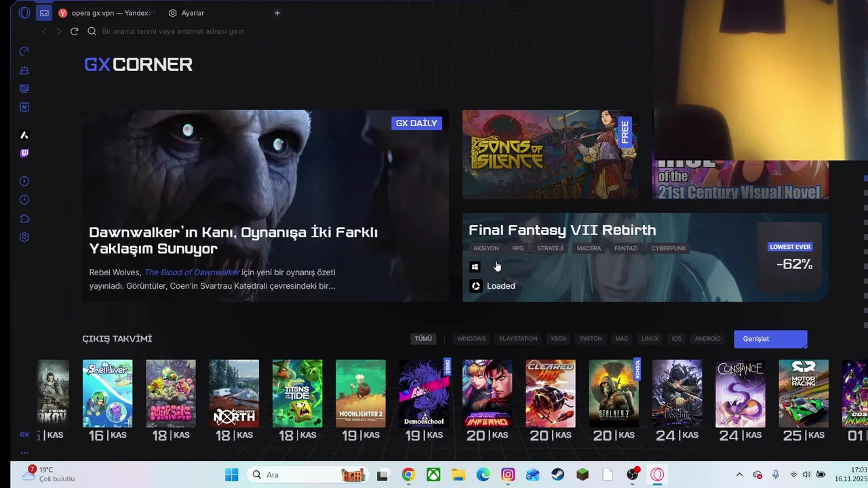Open the Loaded store link
The width and height of the screenshot is (868, 488).
pyautogui.click(x=492, y=286)
